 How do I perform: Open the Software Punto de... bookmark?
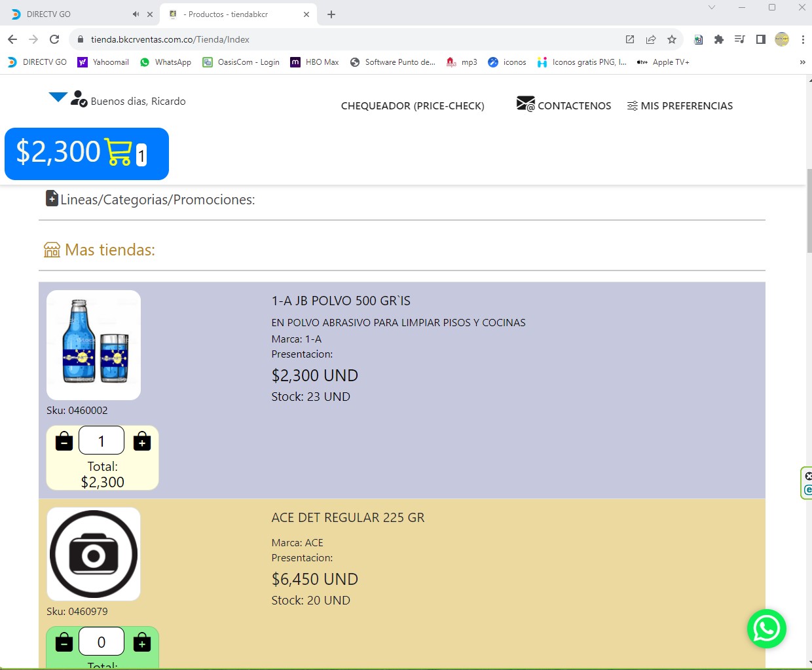pyautogui.click(x=393, y=62)
